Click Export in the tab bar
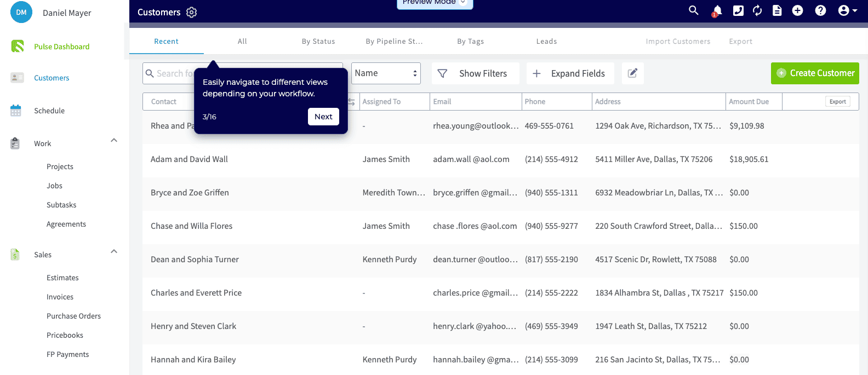The height and width of the screenshot is (375, 868). coord(740,42)
